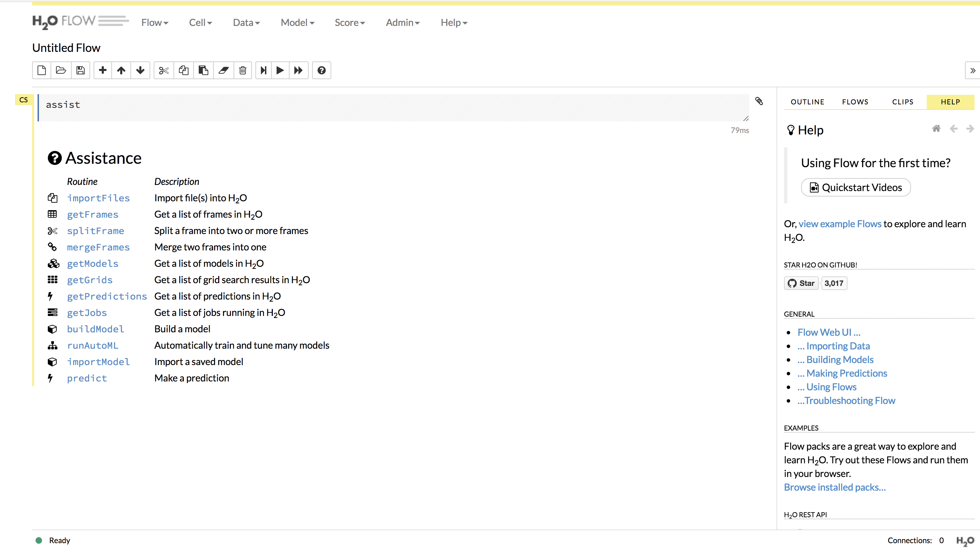Toggle the paperclip icon beside assist cell
Image resolution: width=980 pixels, height=550 pixels.
(759, 101)
